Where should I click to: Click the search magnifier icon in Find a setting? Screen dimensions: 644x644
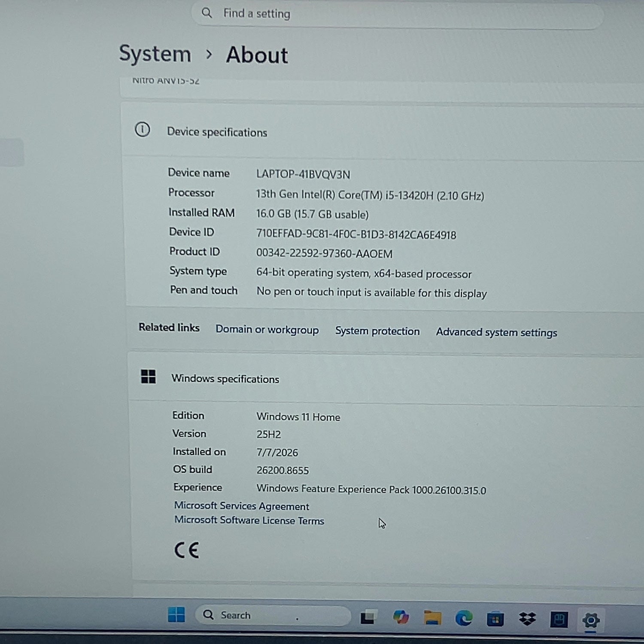coord(207,13)
